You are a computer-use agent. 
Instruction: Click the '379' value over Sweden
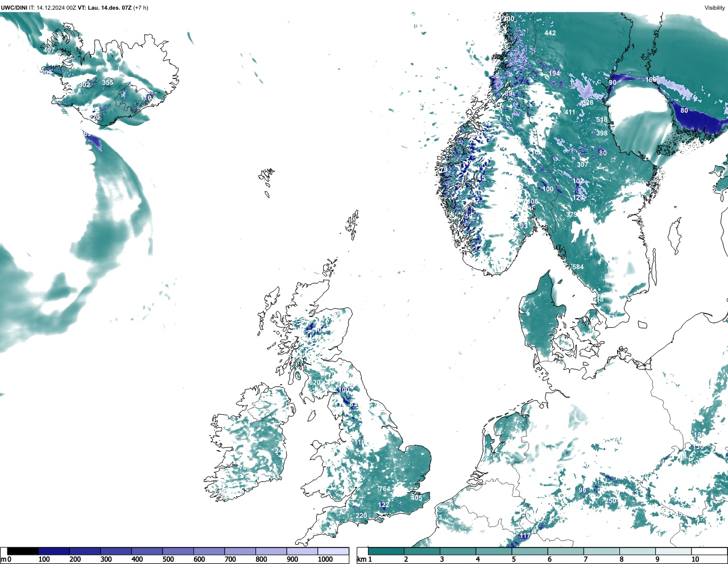pos(572,215)
